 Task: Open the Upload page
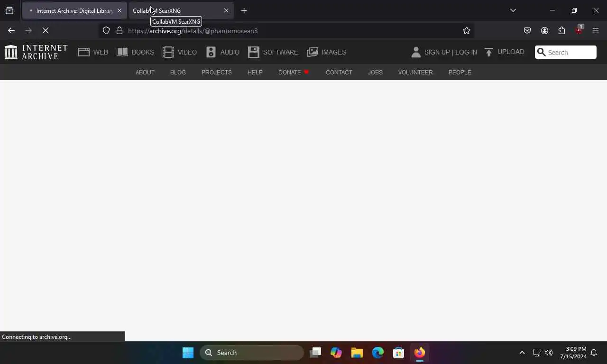point(504,52)
